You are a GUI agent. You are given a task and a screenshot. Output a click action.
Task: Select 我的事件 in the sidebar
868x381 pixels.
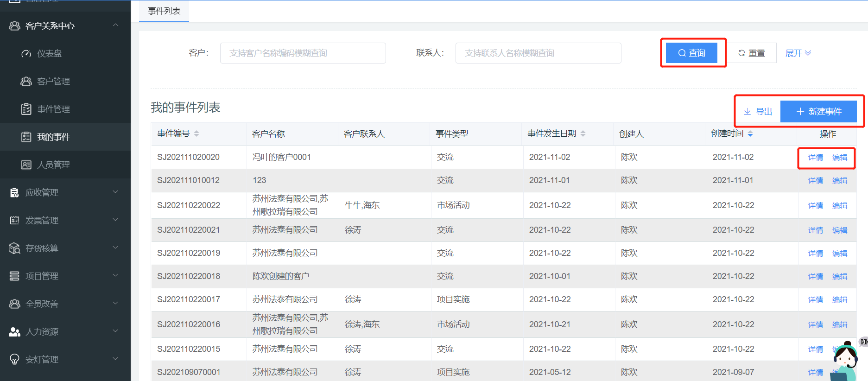pyautogui.click(x=53, y=137)
